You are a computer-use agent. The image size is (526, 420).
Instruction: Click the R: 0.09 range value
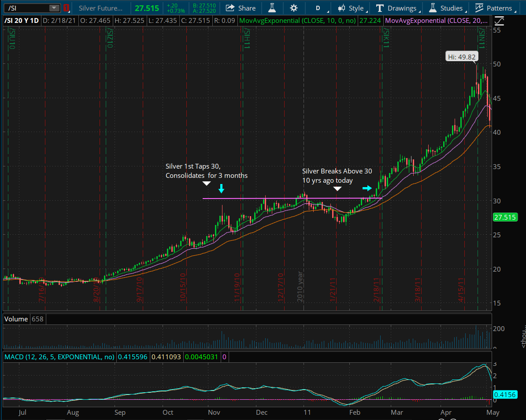(224, 20)
